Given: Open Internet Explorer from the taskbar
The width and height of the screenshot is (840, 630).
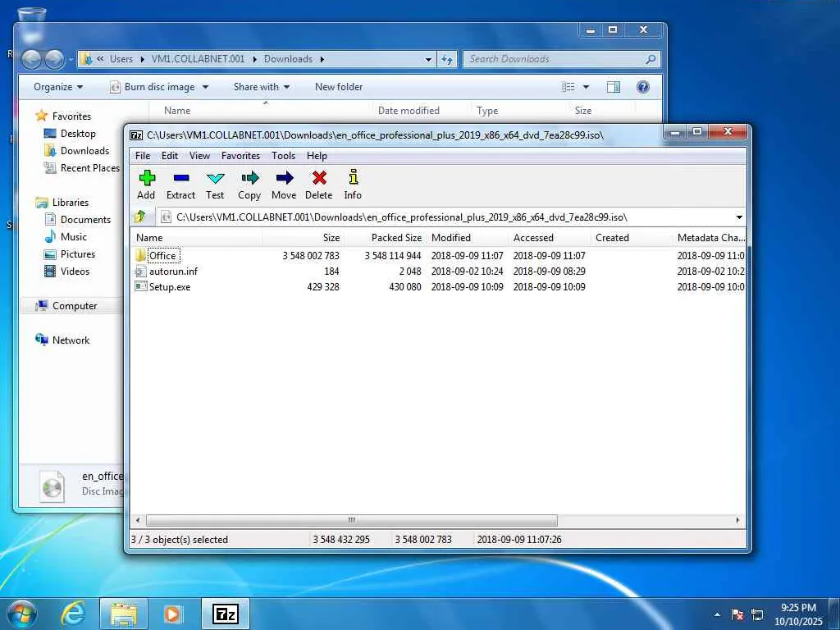Looking at the screenshot, I should [x=73, y=614].
